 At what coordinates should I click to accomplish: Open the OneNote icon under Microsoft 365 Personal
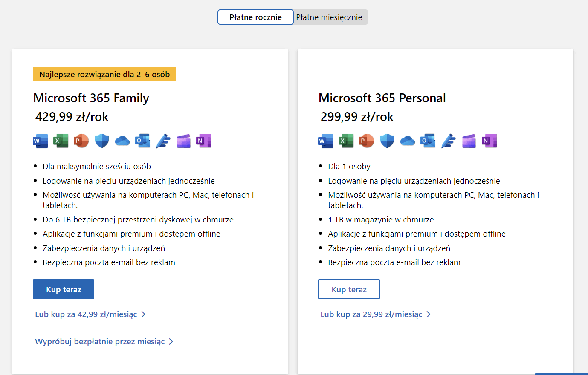[x=489, y=141]
